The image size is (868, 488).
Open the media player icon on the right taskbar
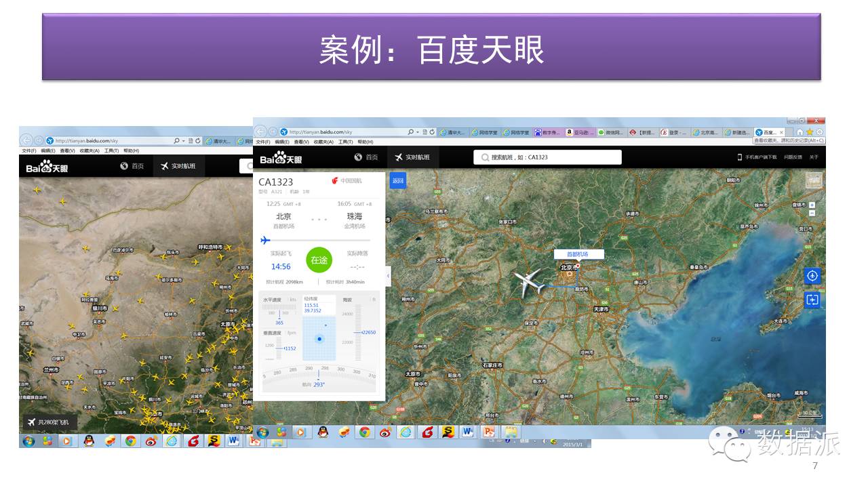(302, 432)
